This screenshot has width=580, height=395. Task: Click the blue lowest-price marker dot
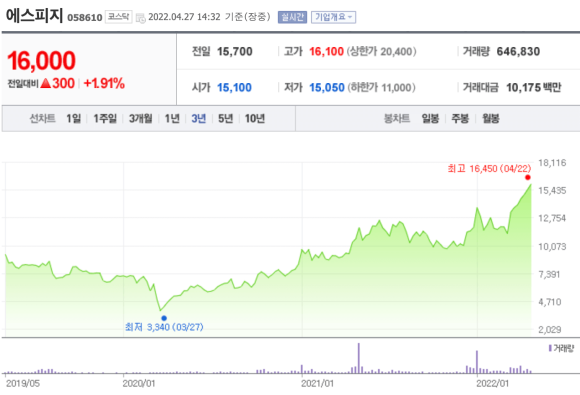(164, 318)
